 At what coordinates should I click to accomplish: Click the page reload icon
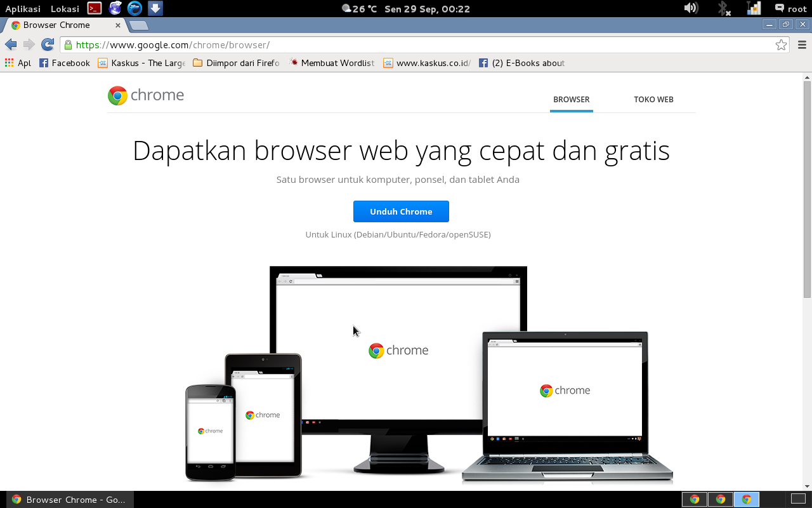click(x=47, y=44)
